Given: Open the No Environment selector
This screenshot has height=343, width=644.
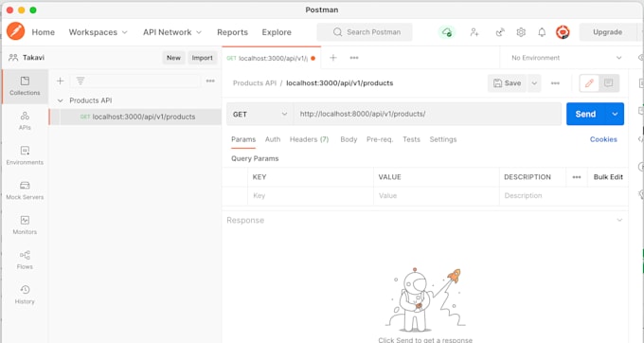Looking at the screenshot, I should [x=566, y=58].
